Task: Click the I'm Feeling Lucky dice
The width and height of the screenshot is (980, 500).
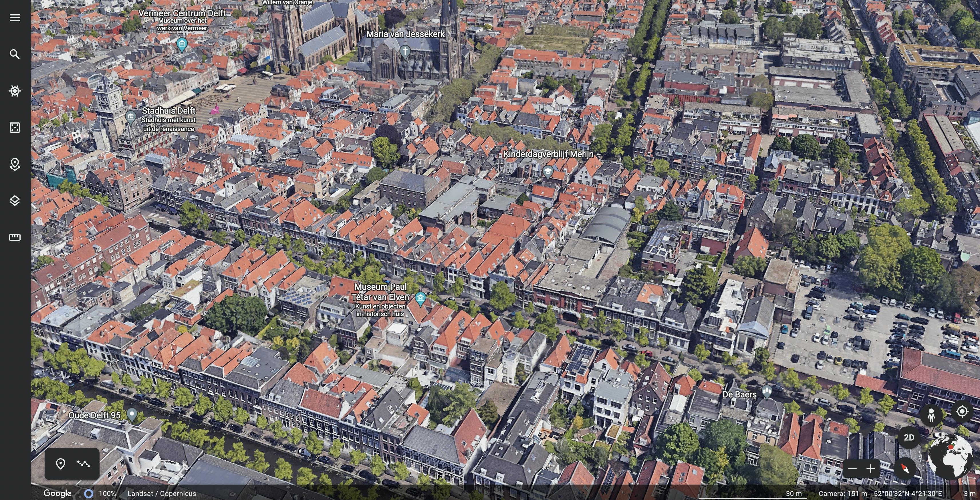Action: [x=15, y=128]
